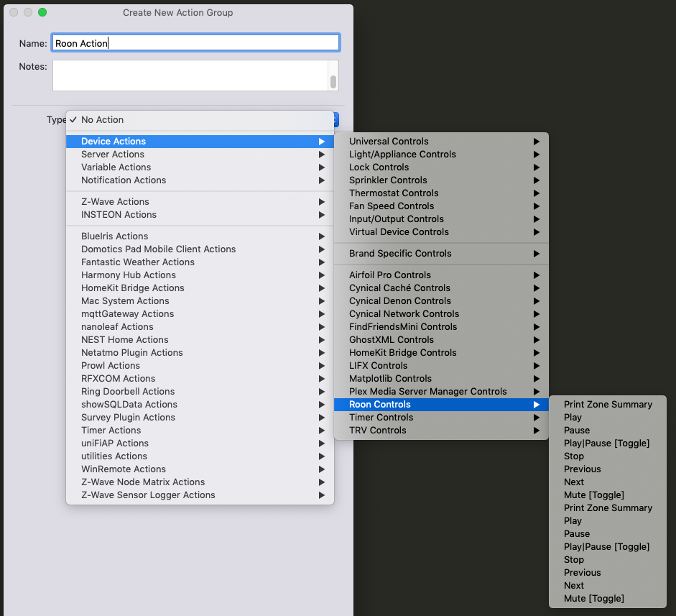Open Harmony Hub Actions submenu

200,275
